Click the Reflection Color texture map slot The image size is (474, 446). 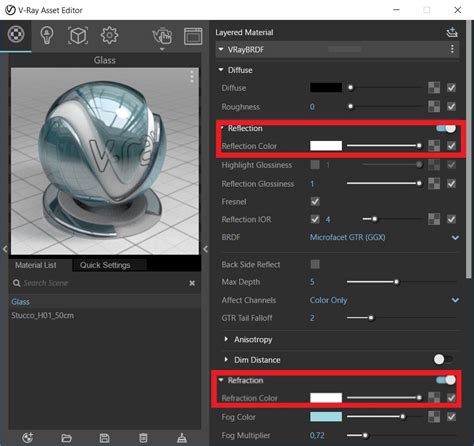(434, 146)
